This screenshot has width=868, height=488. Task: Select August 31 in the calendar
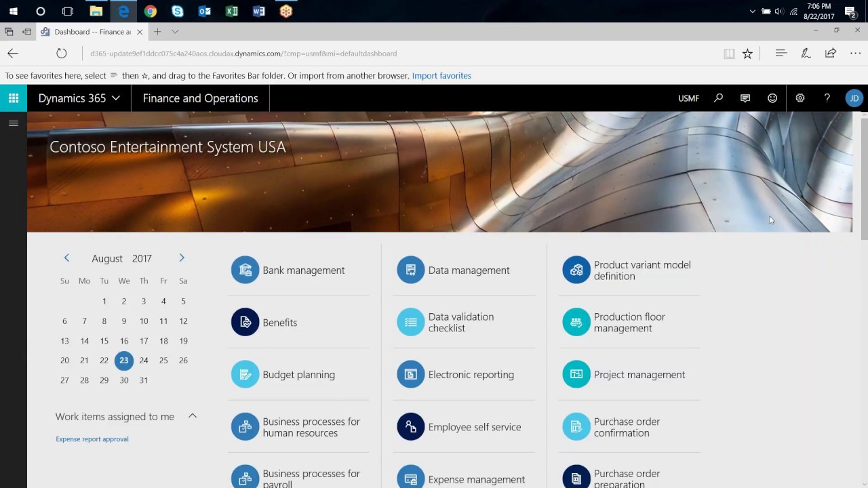point(143,380)
